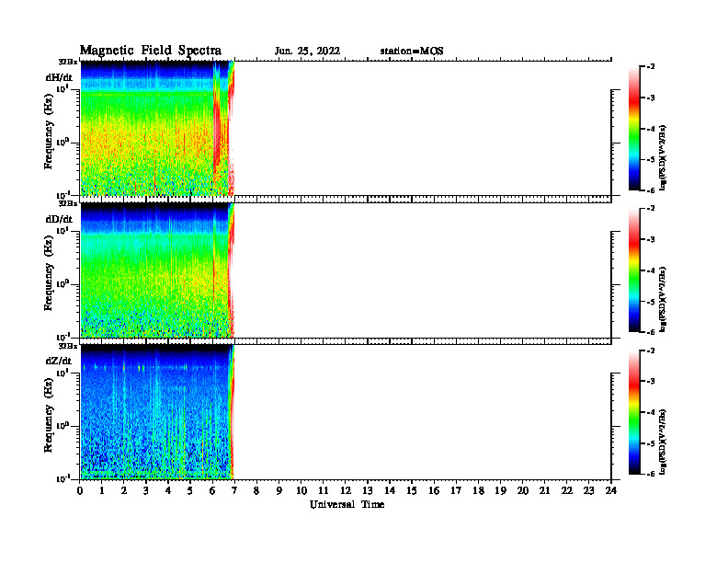Image resolution: width=728 pixels, height=563 pixels.
Task: Click the "Universal Time" axis title
Action: (347, 504)
